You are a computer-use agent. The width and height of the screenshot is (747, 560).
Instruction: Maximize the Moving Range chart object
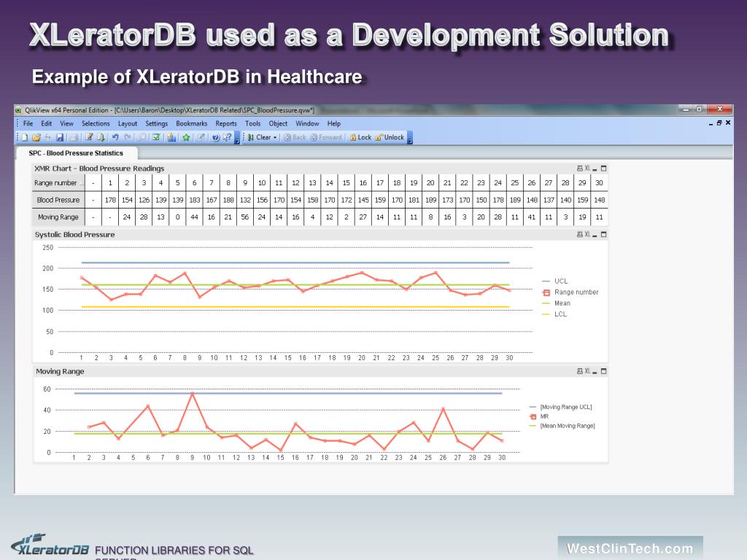coord(603,371)
